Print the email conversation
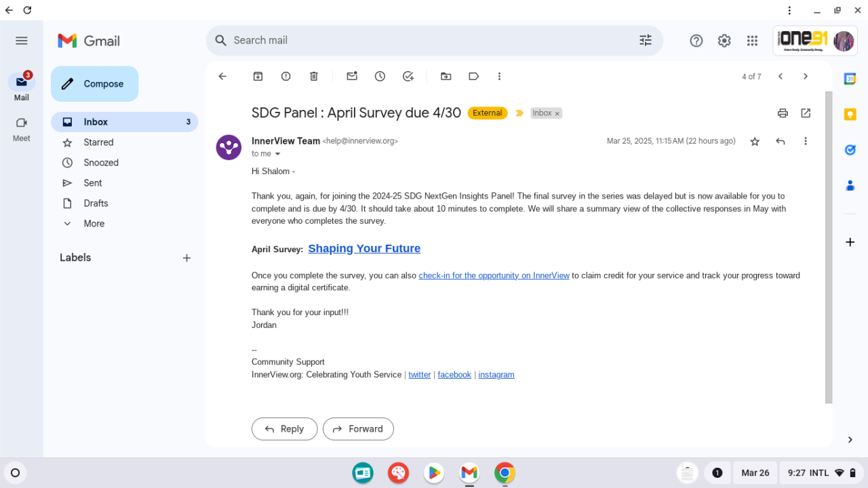Screen dimensions: 868x488 (x=783, y=113)
